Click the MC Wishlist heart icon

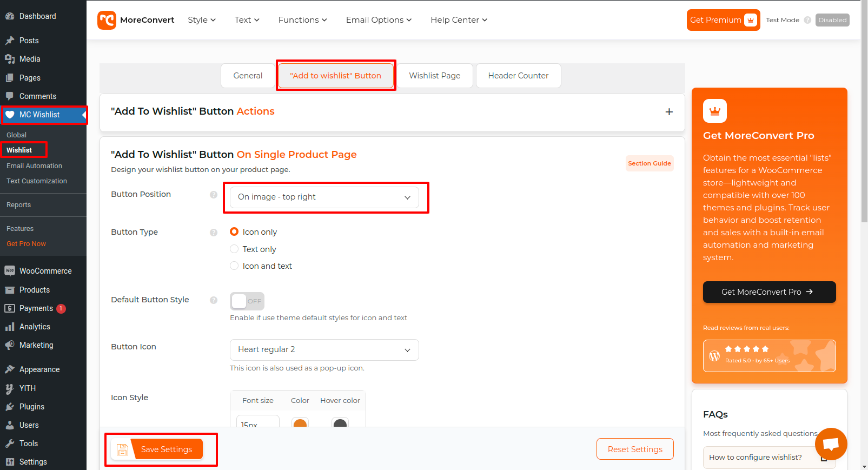click(10, 115)
